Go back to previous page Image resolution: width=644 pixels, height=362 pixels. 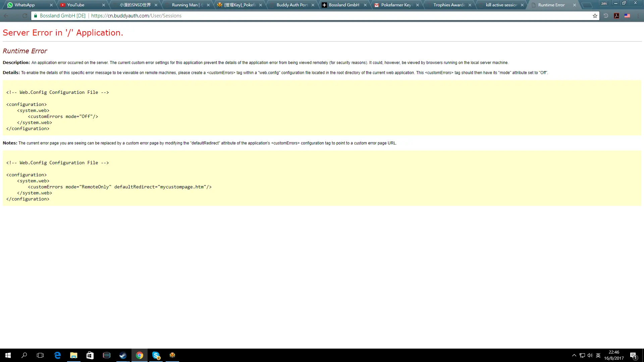[6, 16]
